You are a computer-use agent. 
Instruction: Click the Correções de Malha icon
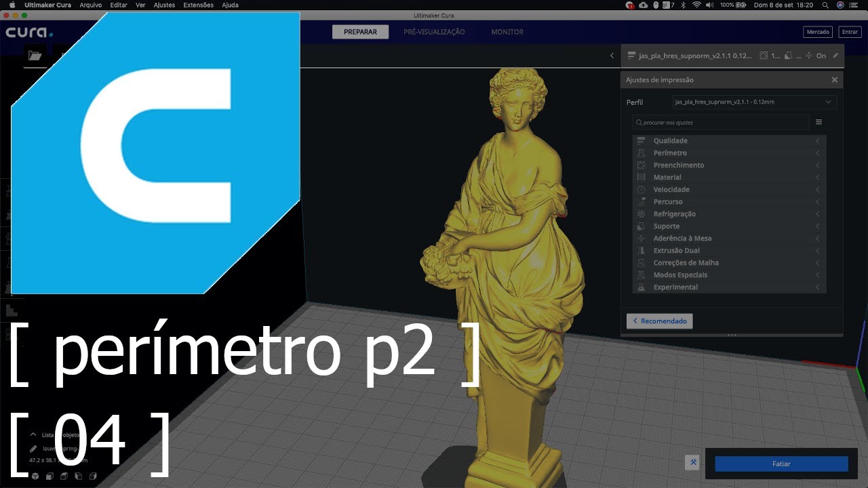click(641, 263)
